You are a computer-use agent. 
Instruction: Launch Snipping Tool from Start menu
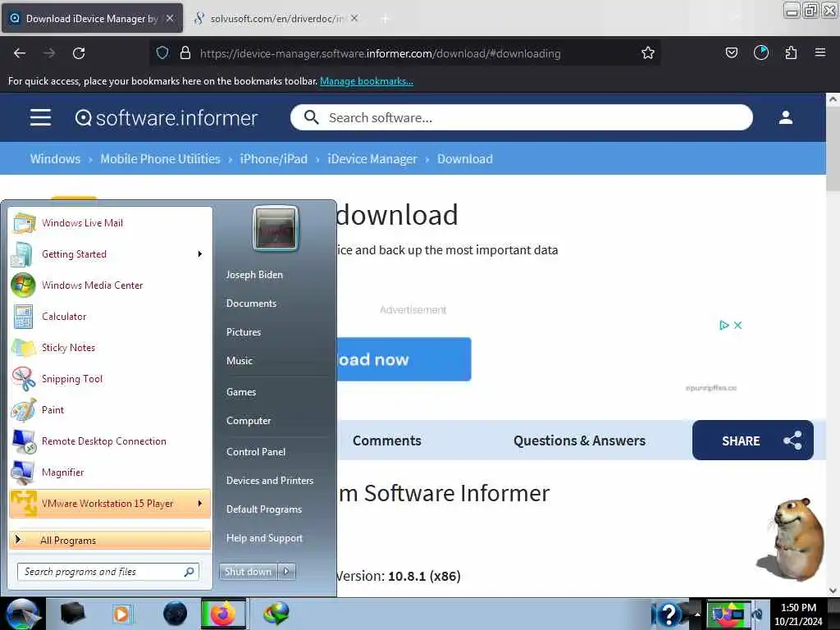pos(111,379)
